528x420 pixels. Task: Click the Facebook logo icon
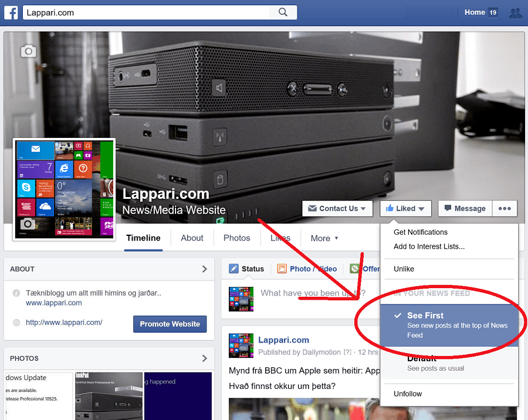(x=11, y=12)
